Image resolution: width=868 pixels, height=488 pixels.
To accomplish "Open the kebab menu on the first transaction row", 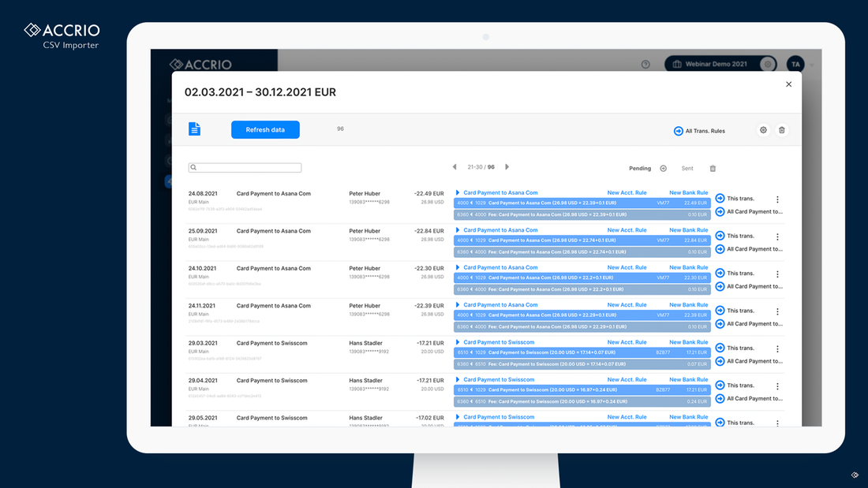I will coord(776,199).
